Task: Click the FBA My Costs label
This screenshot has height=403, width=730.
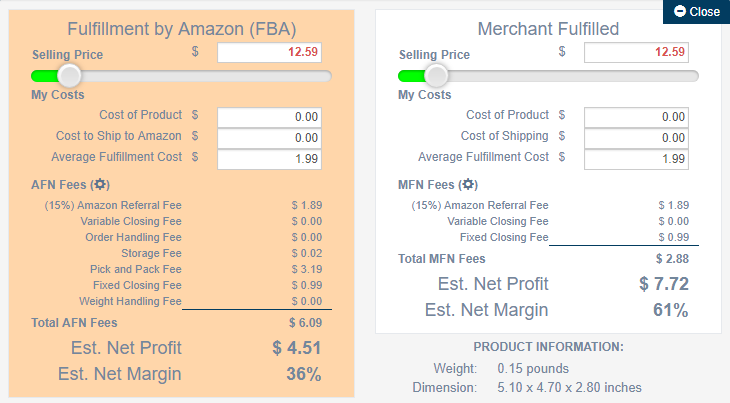Action: click(58, 95)
